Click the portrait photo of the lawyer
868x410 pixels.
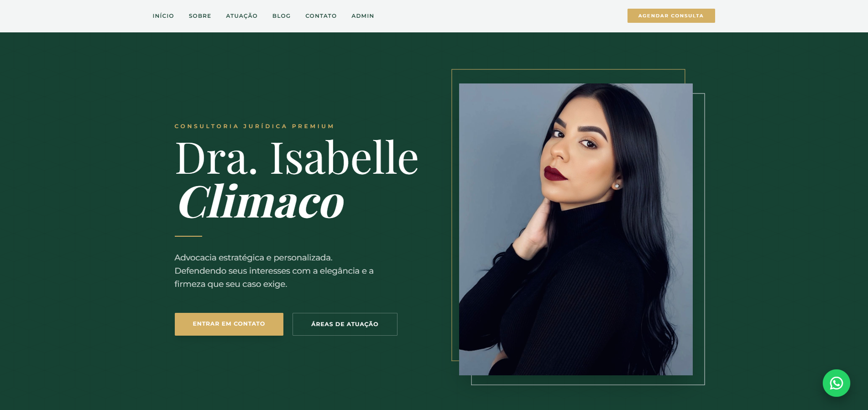click(575, 229)
